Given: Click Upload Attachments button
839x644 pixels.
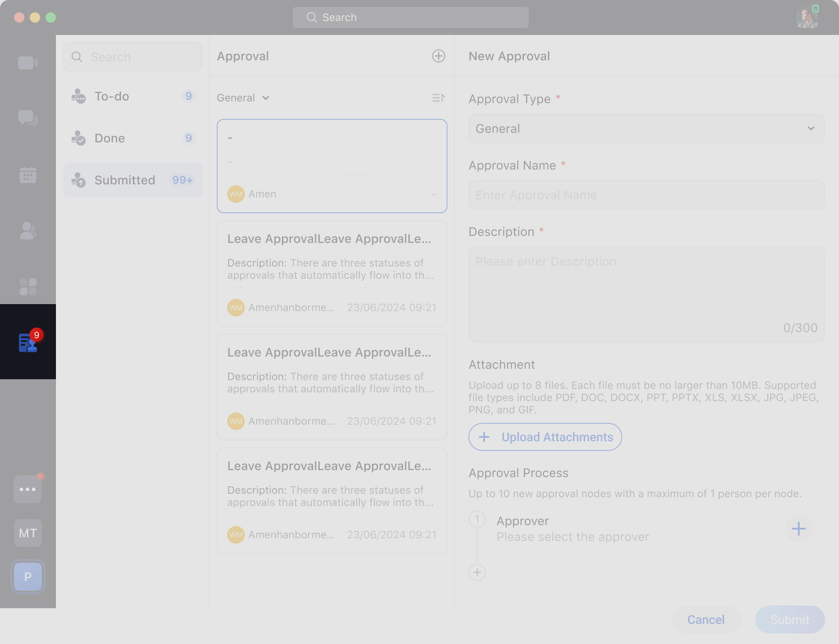Looking at the screenshot, I should [545, 437].
